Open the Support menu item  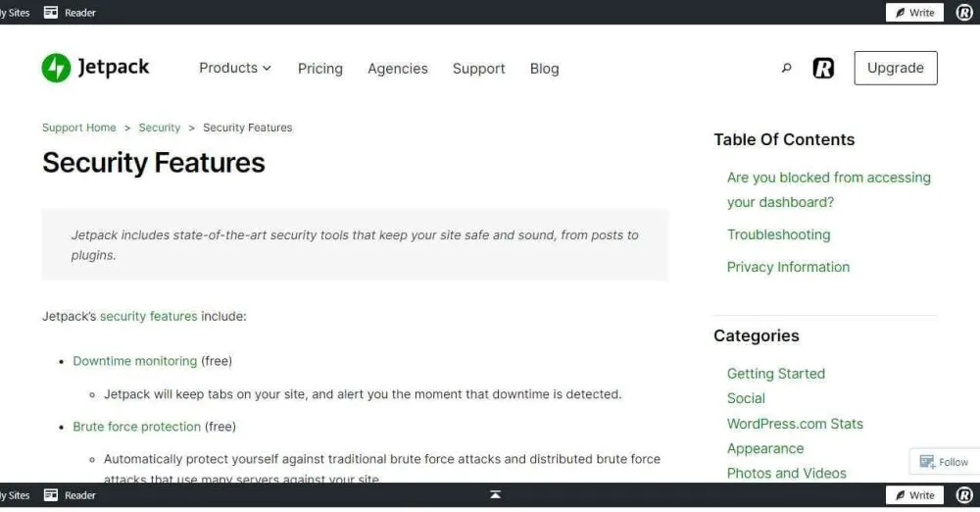point(478,69)
